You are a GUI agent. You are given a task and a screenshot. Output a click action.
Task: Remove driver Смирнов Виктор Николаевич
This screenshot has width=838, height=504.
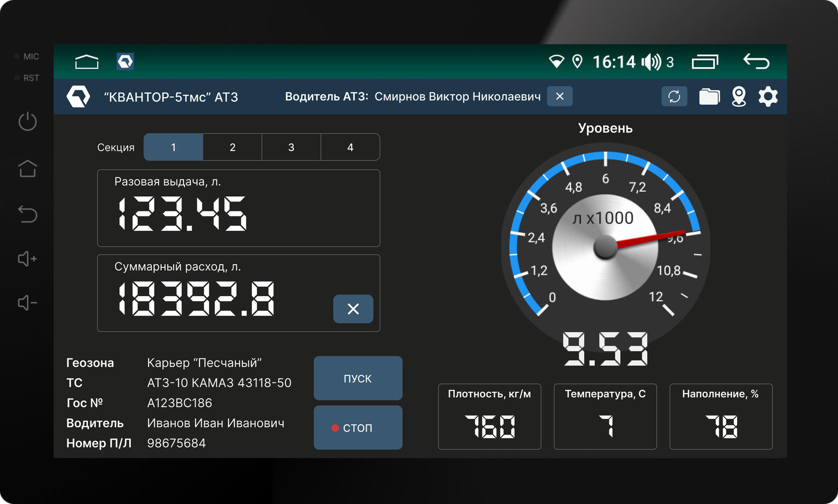pyautogui.click(x=560, y=96)
